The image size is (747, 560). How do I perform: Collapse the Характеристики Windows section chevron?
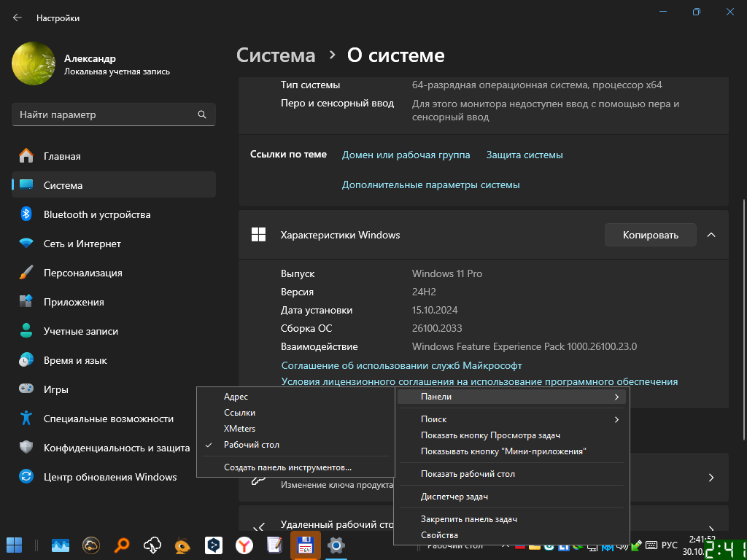point(711,235)
